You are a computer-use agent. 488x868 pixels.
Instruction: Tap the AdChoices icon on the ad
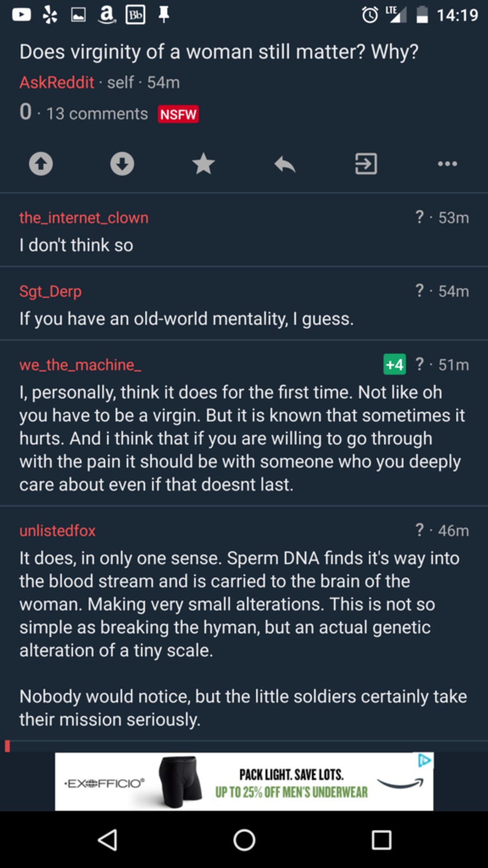[x=425, y=760]
